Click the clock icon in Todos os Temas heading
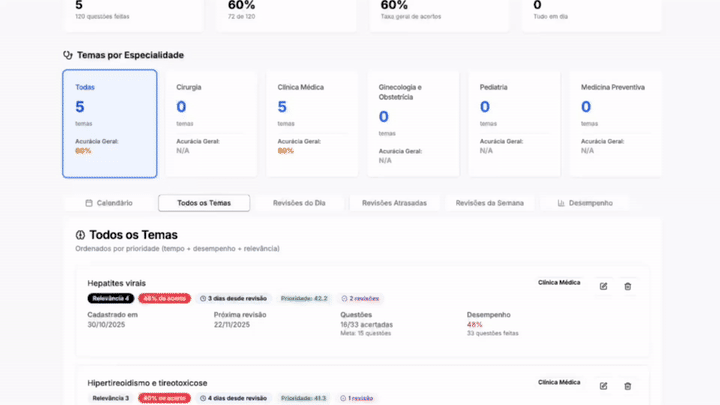This screenshot has width=720, height=405. [80, 235]
